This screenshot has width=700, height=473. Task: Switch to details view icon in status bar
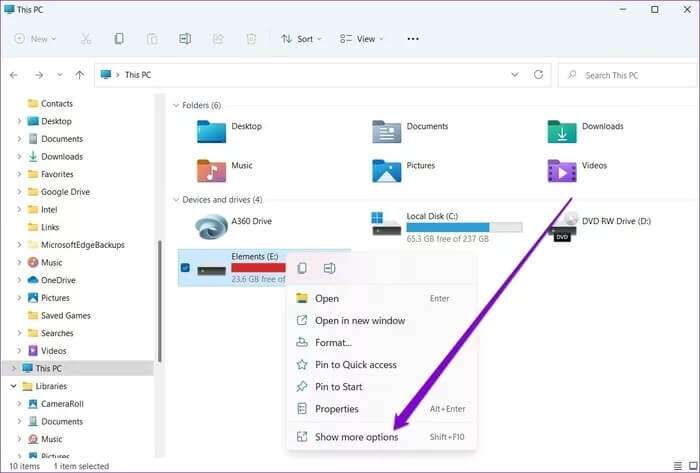click(x=678, y=466)
